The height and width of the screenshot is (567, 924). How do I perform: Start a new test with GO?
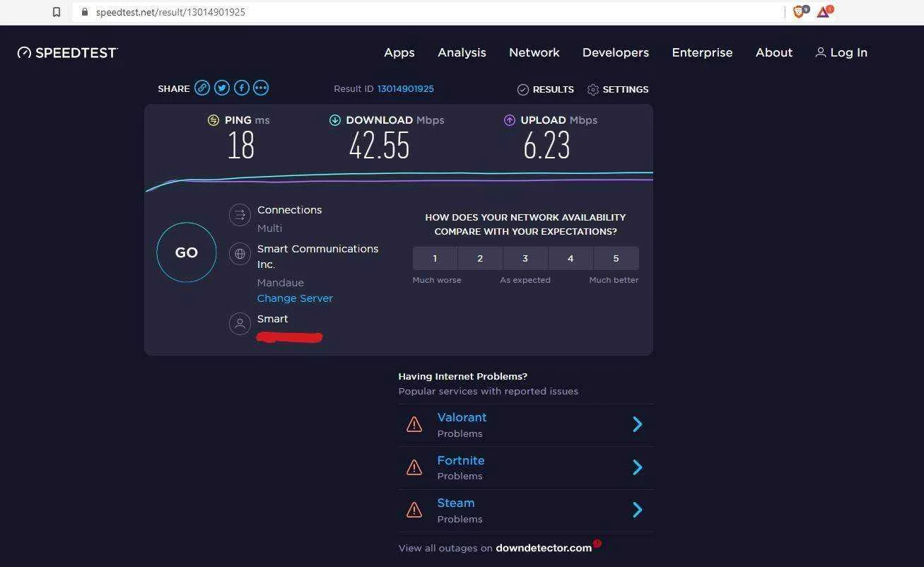point(187,252)
